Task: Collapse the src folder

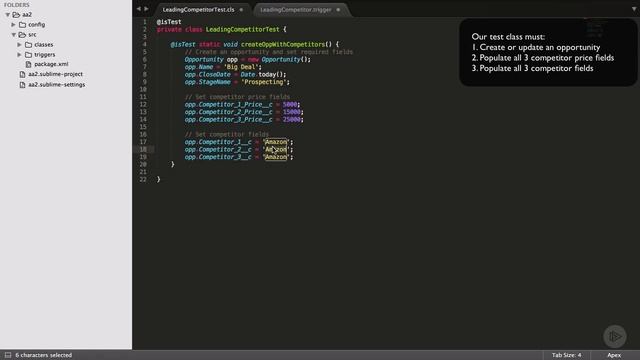Action: pyautogui.click(x=13, y=35)
